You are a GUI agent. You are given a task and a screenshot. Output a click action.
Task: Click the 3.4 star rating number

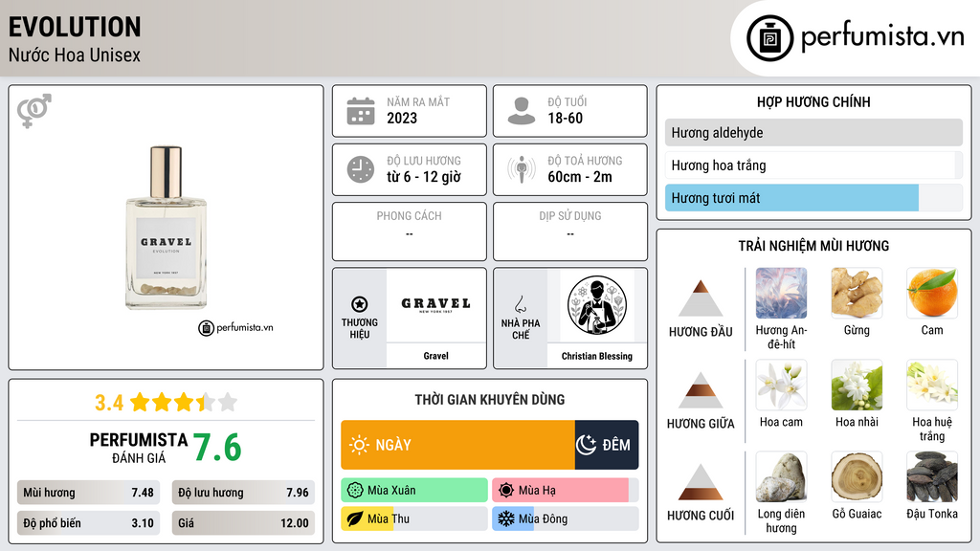pos(109,403)
